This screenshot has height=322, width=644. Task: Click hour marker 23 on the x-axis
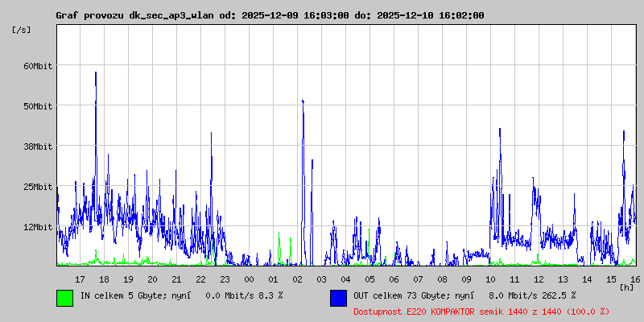click(225, 279)
